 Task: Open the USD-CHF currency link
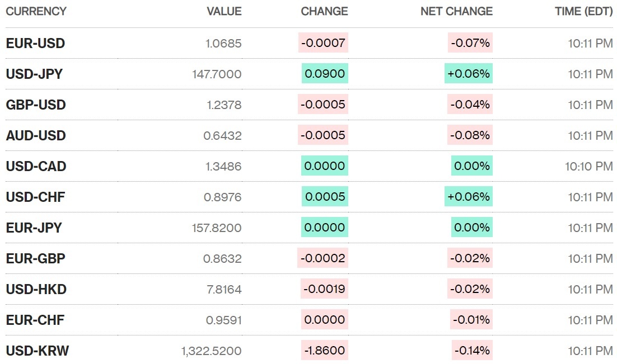(35, 197)
